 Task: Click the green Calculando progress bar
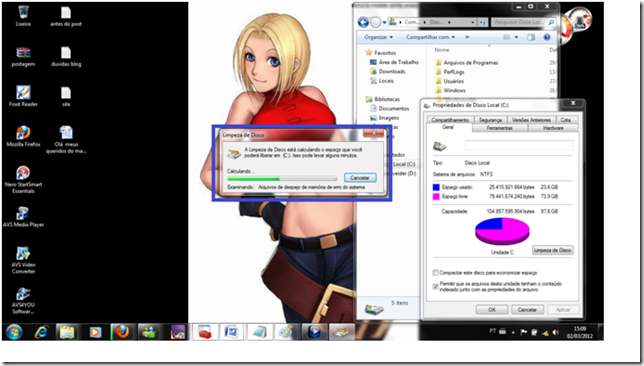tap(282, 179)
